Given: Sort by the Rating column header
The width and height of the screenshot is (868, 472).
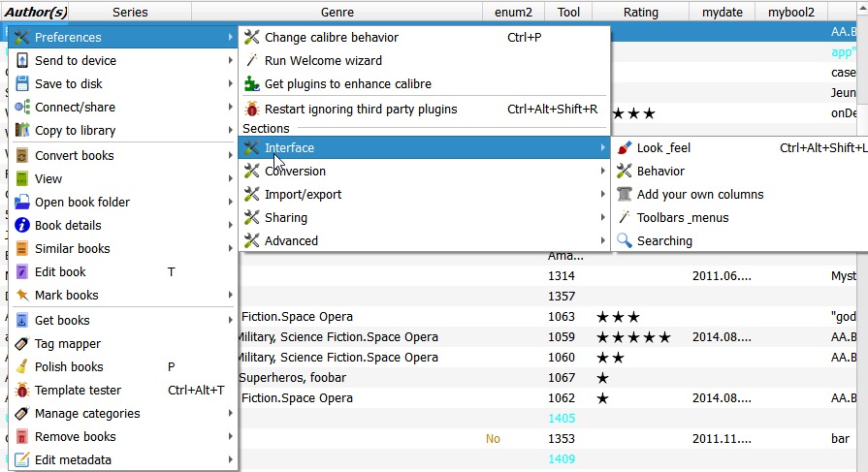Looking at the screenshot, I should [640, 13].
